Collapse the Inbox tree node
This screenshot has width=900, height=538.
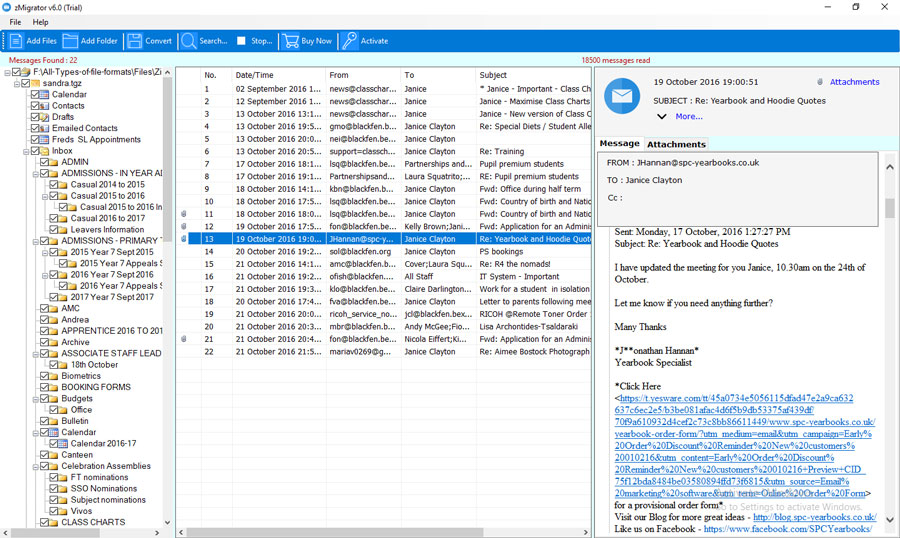[x=26, y=152]
